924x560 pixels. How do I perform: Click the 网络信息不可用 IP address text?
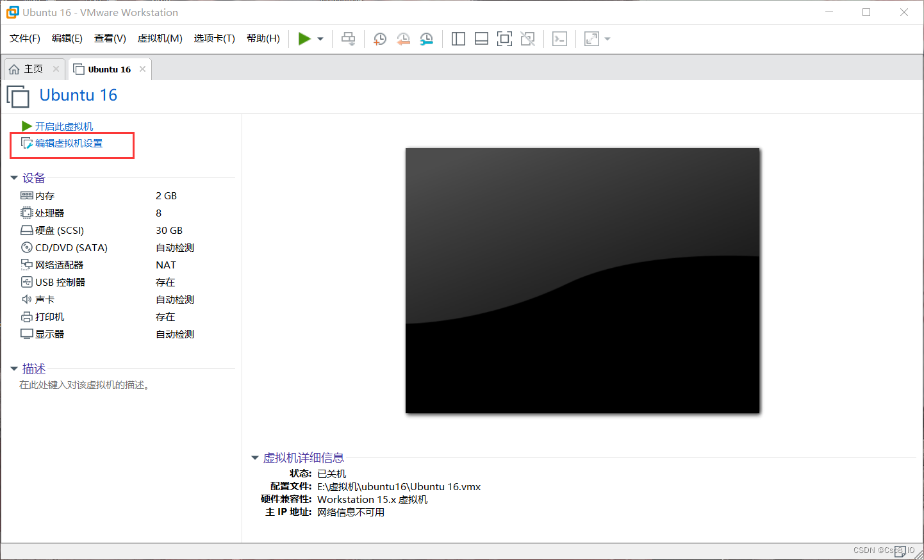(x=351, y=512)
